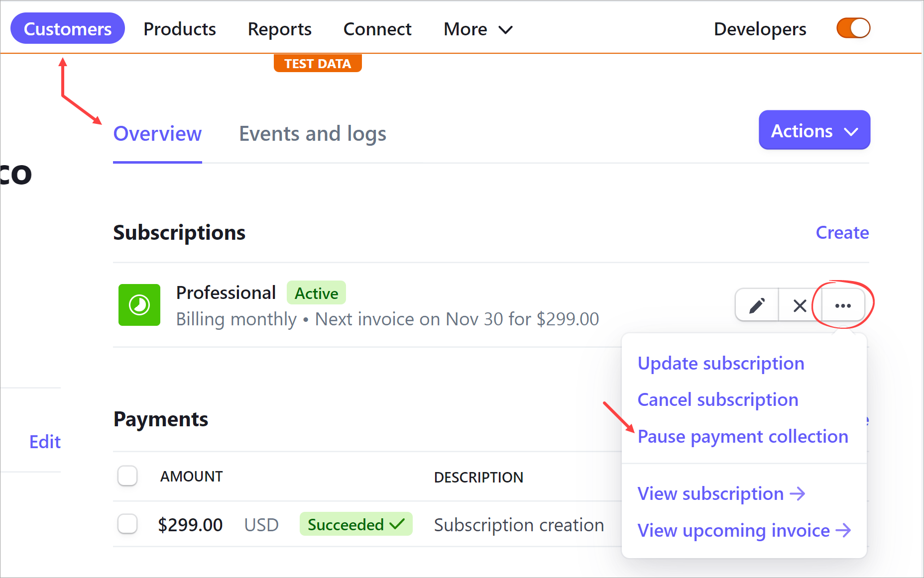This screenshot has width=924, height=578.
Task: Select the Overview tab
Action: click(x=157, y=134)
